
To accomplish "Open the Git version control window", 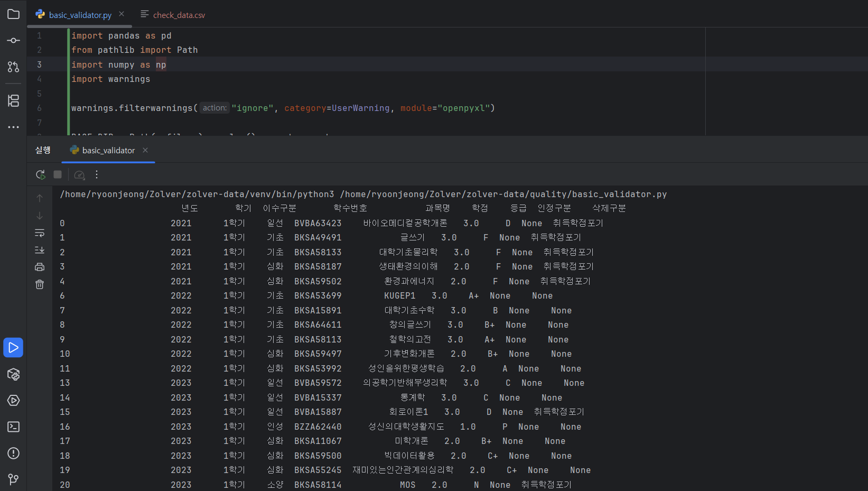I will click(x=13, y=479).
